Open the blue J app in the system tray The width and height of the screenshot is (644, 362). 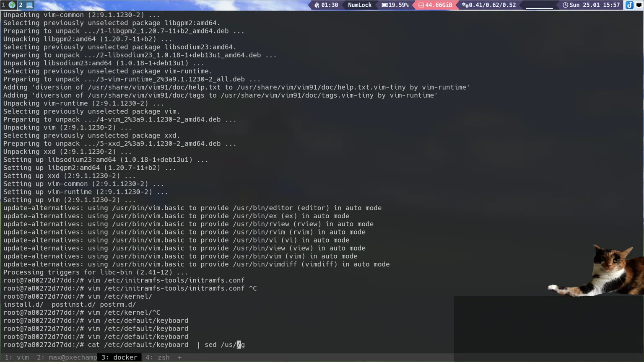click(630, 5)
